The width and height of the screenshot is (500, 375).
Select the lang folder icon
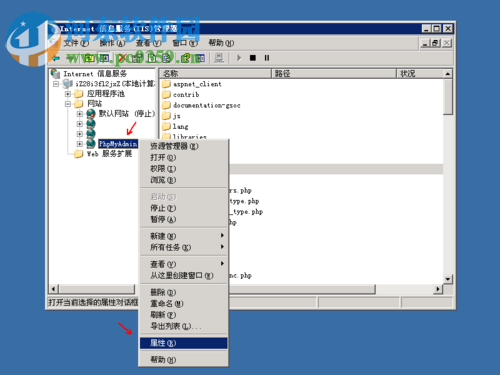[166, 127]
